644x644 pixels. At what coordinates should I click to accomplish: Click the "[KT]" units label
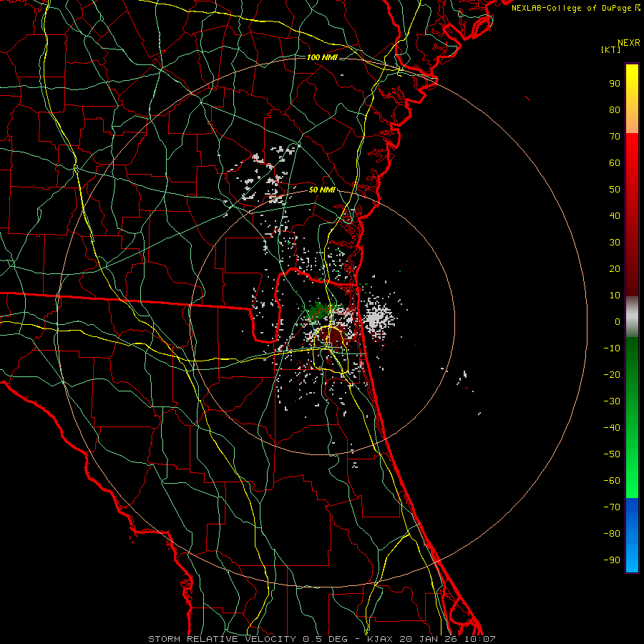coord(610,49)
